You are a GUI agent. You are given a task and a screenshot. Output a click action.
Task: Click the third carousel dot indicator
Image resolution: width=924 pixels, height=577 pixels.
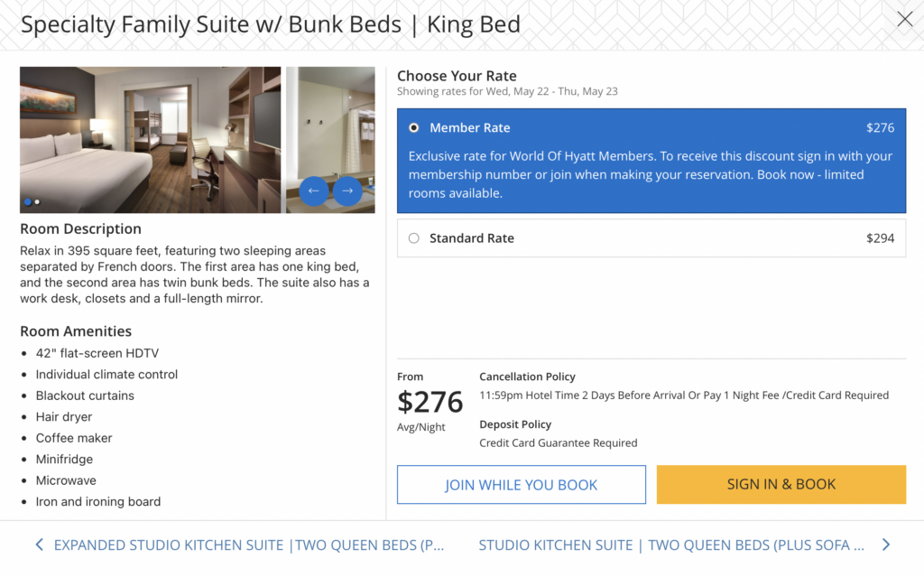(x=49, y=202)
